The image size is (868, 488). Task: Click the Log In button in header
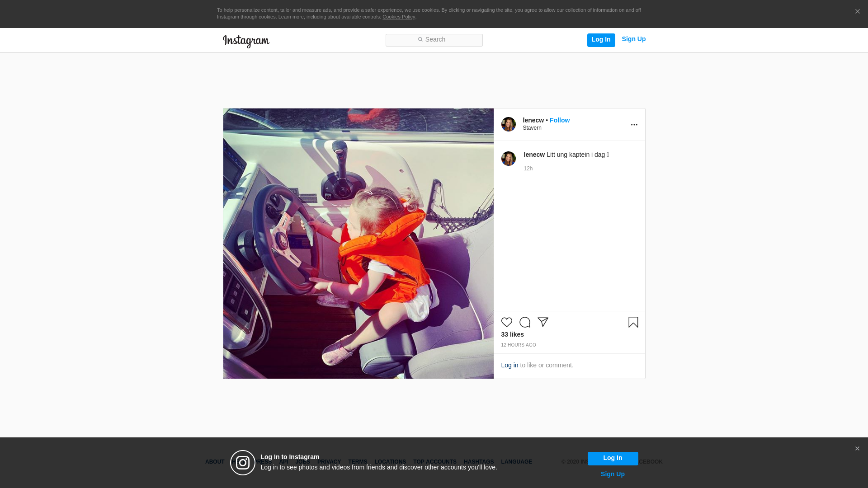pyautogui.click(x=601, y=40)
